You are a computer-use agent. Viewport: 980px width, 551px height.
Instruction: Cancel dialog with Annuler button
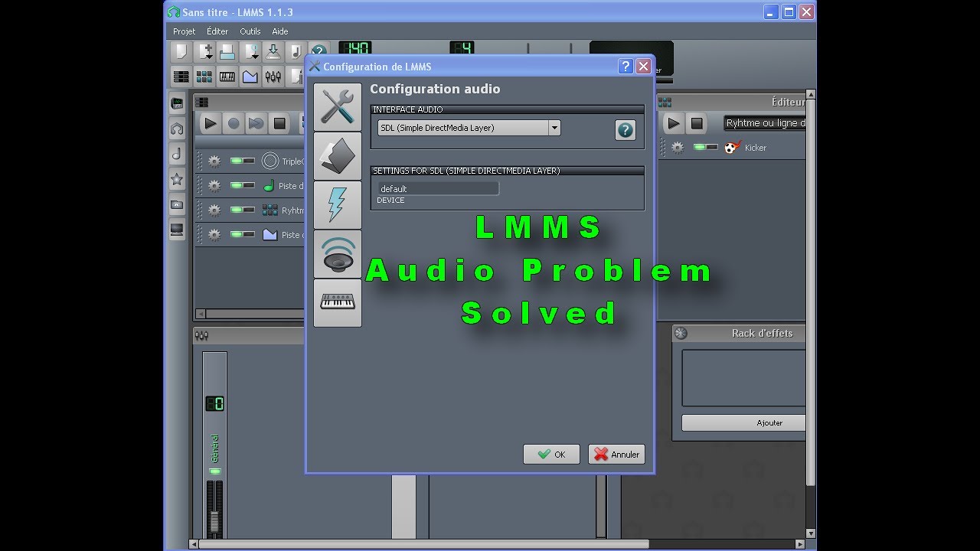[x=616, y=454]
